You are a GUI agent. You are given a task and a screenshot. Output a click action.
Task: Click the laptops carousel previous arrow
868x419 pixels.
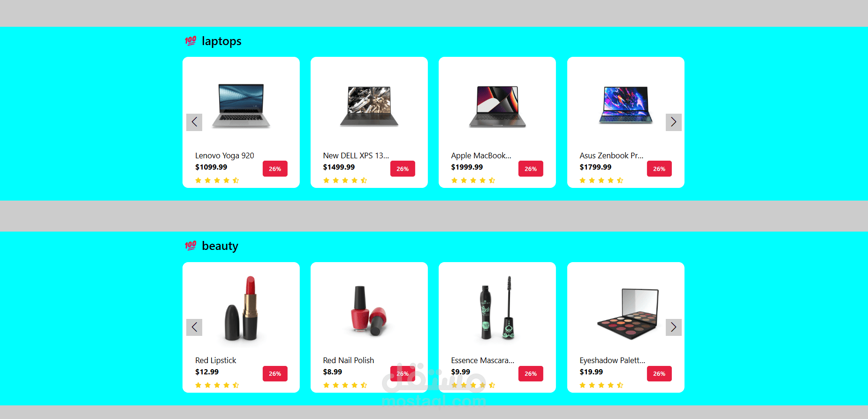pos(194,122)
